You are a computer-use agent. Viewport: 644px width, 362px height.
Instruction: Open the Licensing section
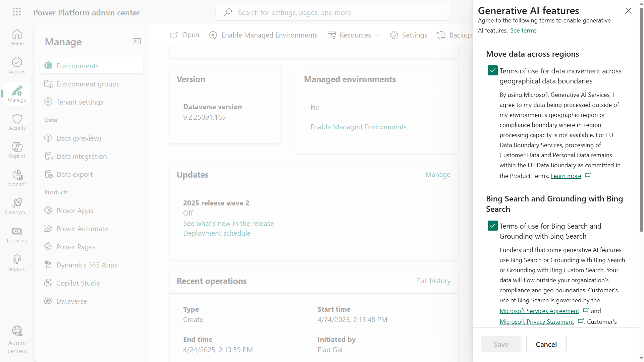[17, 235]
